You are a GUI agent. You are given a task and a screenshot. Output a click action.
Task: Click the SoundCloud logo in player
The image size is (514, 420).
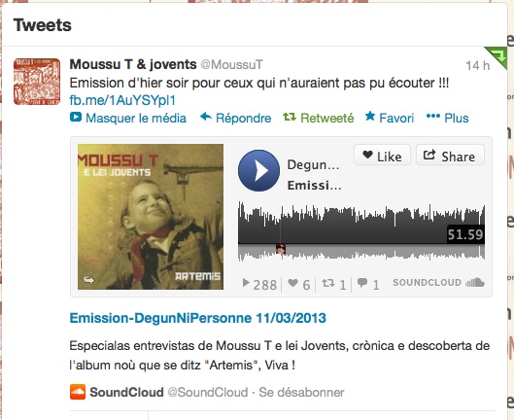438,283
